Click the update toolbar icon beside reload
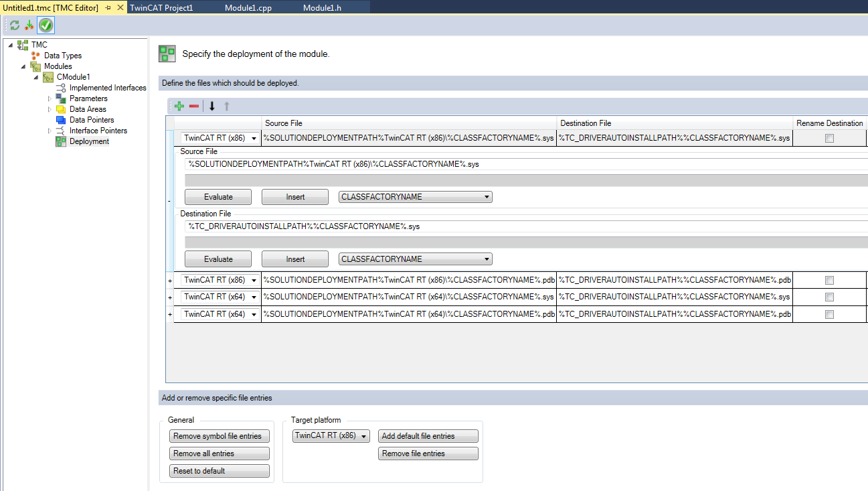This screenshot has width=868, height=491. 29,25
